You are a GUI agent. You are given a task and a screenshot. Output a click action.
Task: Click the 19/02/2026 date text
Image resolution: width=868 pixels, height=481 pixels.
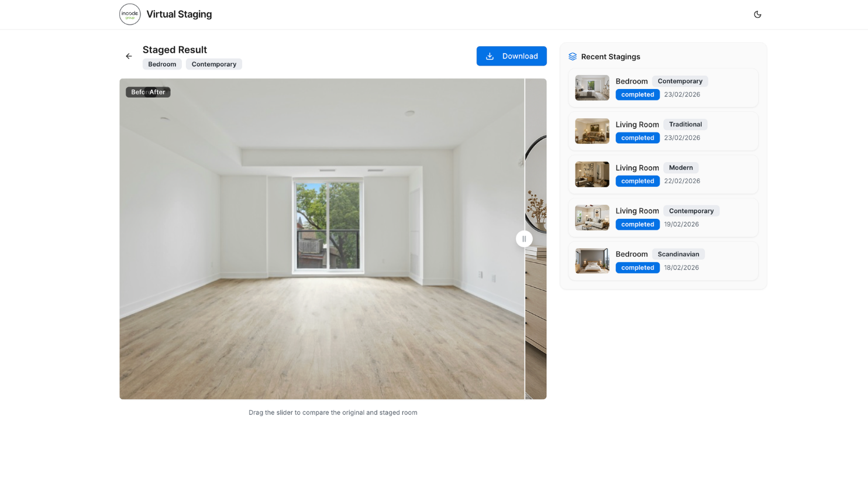(x=681, y=225)
